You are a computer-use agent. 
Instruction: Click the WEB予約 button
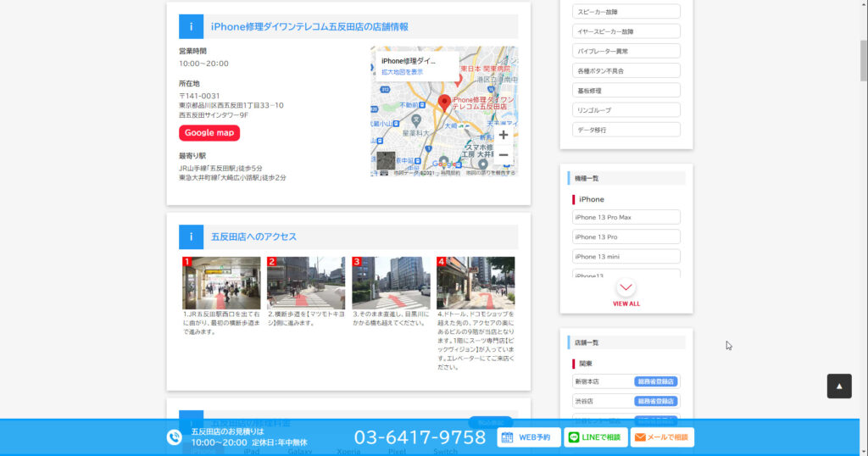529,437
